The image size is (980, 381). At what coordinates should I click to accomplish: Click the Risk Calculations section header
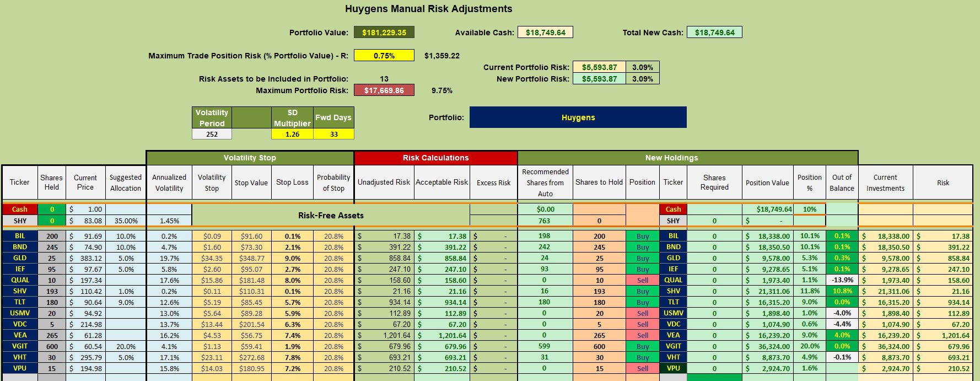coord(435,158)
